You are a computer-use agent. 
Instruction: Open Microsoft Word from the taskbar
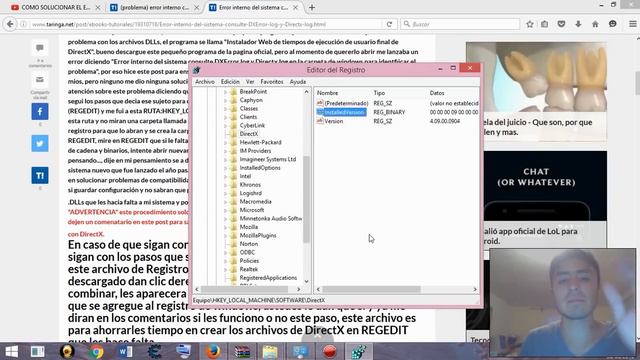point(125,351)
